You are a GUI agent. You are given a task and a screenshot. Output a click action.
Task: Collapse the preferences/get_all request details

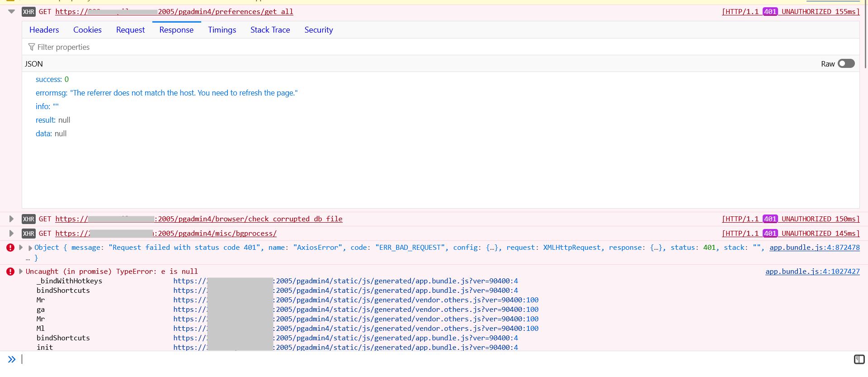11,12
